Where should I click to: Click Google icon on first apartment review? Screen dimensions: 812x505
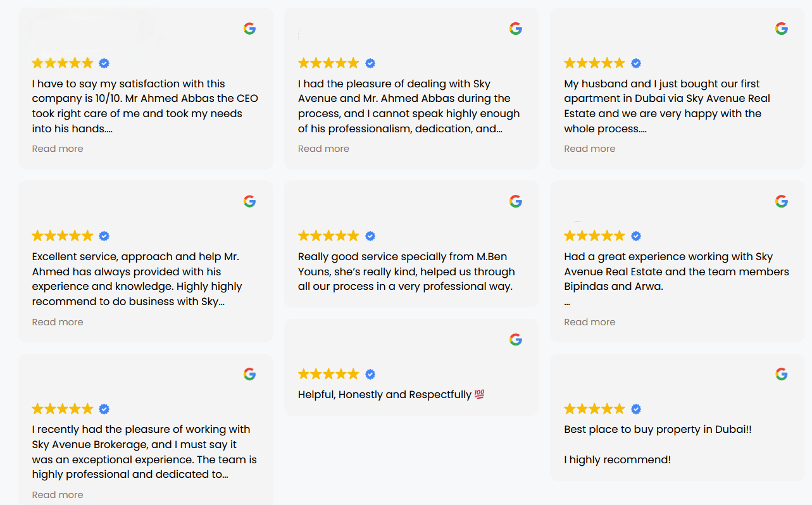click(x=782, y=28)
